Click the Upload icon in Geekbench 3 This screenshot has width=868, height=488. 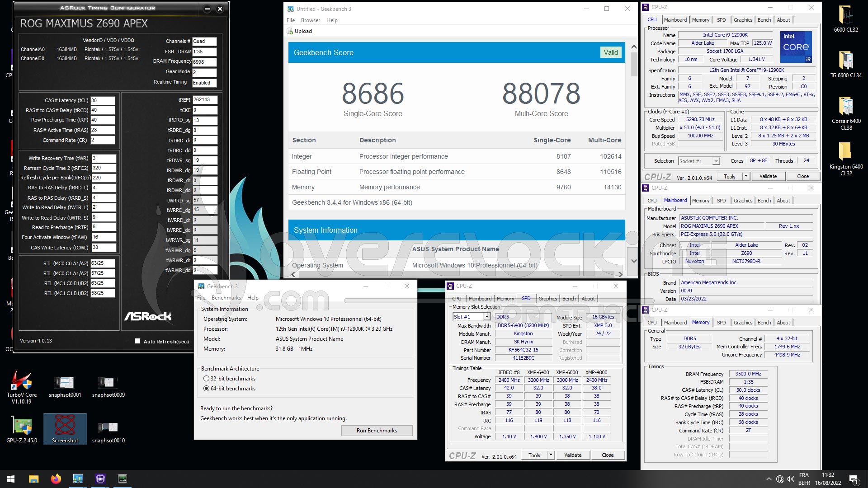[290, 31]
